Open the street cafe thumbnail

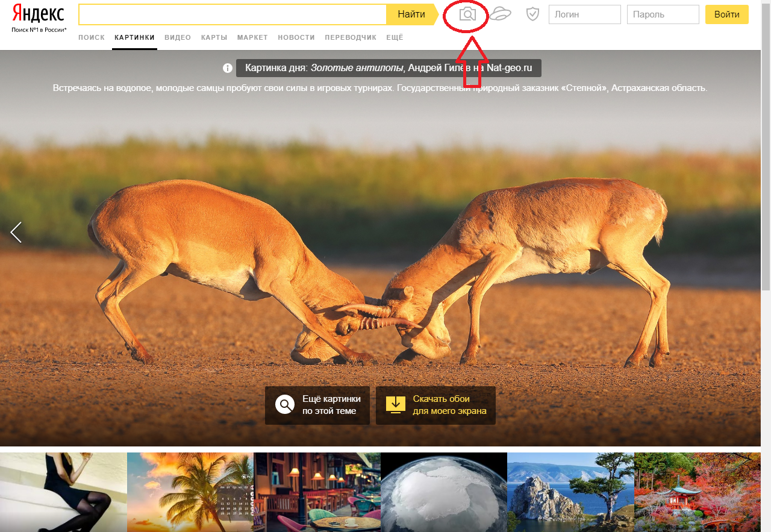click(x=317, y=492)
